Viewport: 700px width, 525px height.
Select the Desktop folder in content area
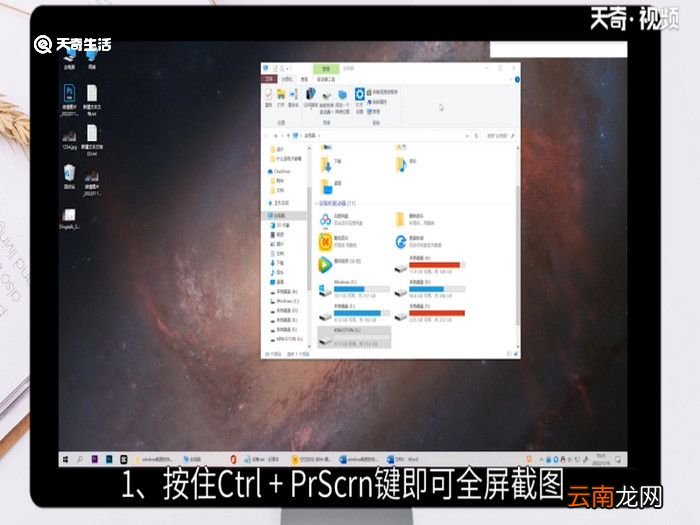(331, 185)
